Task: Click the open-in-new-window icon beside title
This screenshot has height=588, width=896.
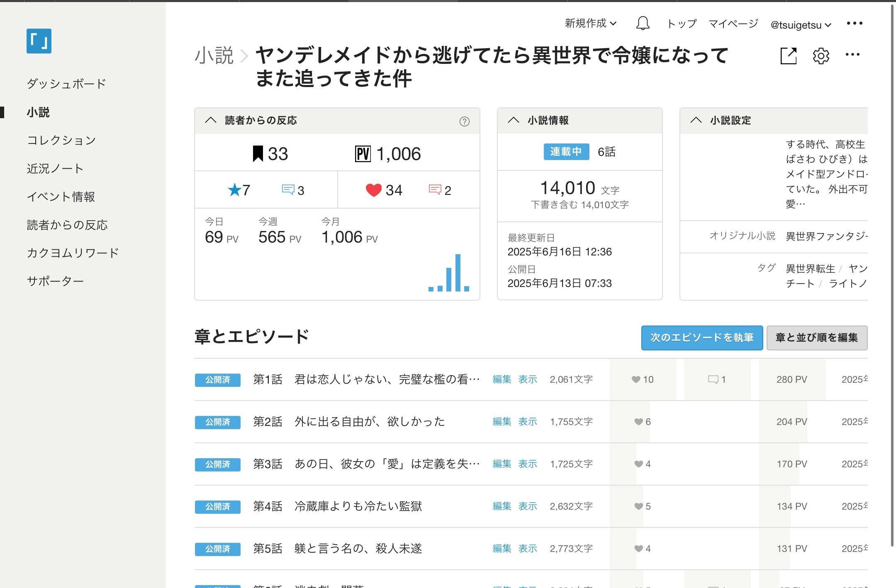Action: pos(788,56)
